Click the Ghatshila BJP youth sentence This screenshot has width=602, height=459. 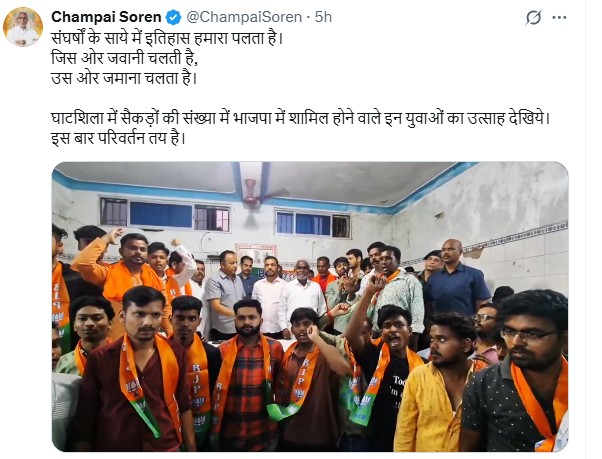(x=301, y=119)
